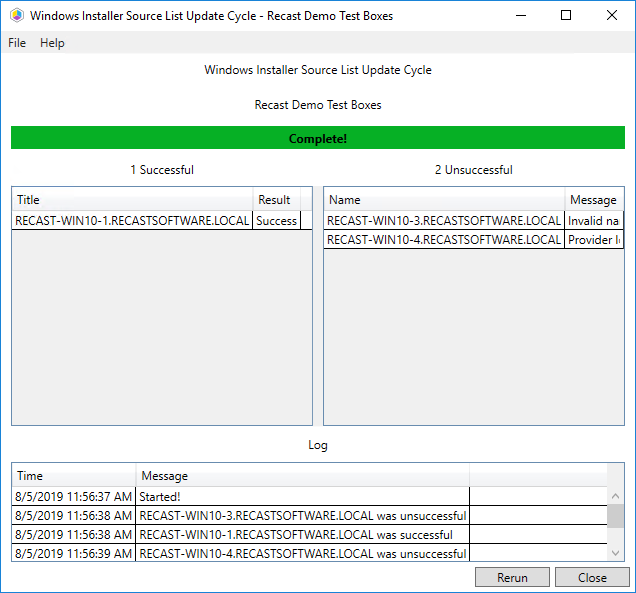Click the log scrollbar up arrow
The width and height of the screenshot is (636, 593).
click(x=615, y=496)
